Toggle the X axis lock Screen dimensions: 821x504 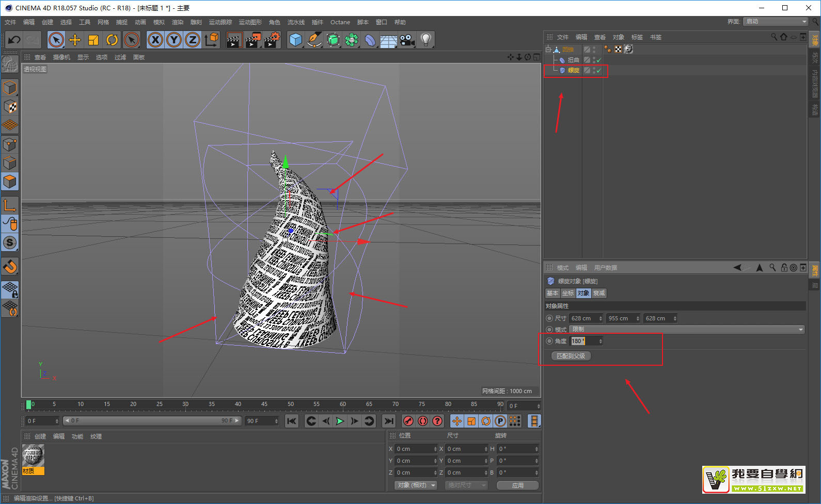155,40
